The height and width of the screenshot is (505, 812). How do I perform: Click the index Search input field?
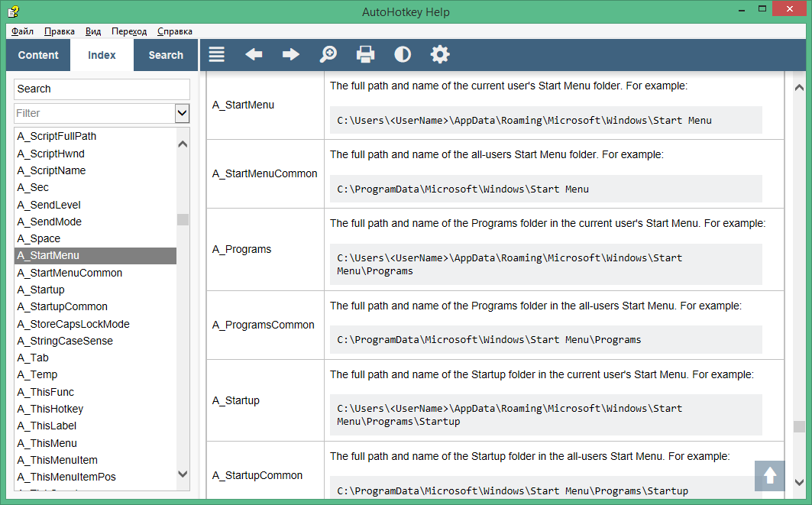coord(102,89)
